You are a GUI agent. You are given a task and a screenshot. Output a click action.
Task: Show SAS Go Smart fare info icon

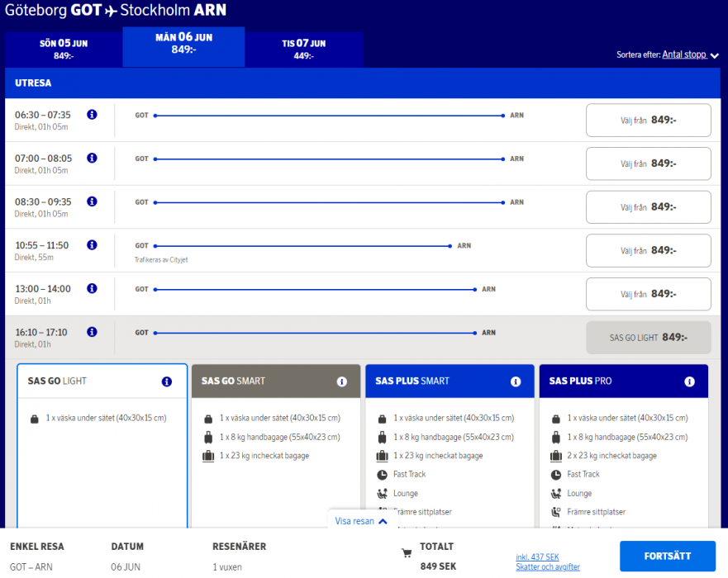(341, 381)
